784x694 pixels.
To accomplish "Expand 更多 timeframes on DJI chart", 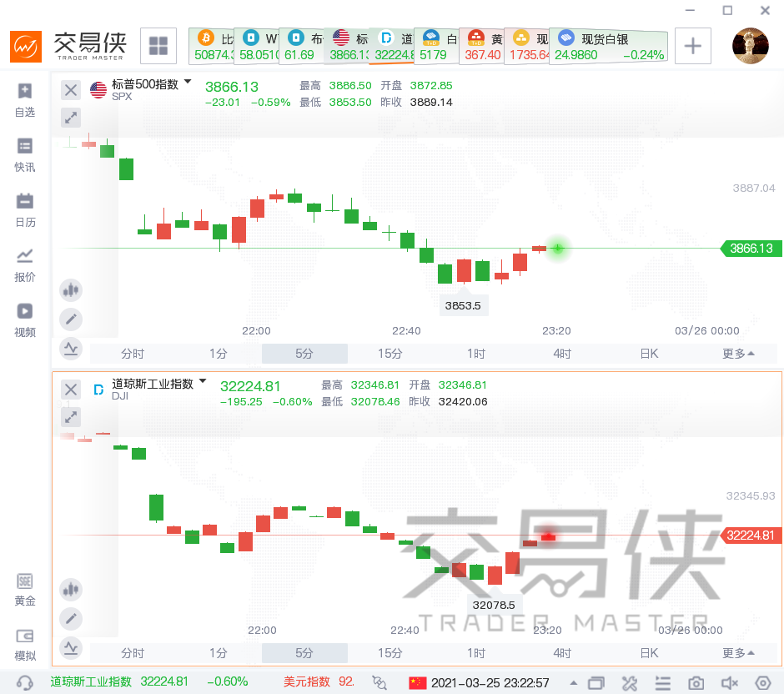I will 738,653.
